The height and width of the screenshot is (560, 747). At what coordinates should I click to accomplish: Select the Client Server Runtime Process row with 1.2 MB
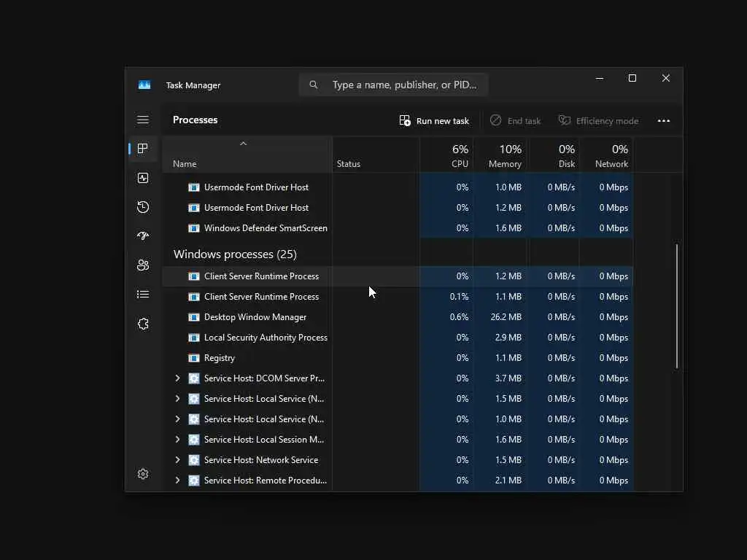[x=398, y=276]
